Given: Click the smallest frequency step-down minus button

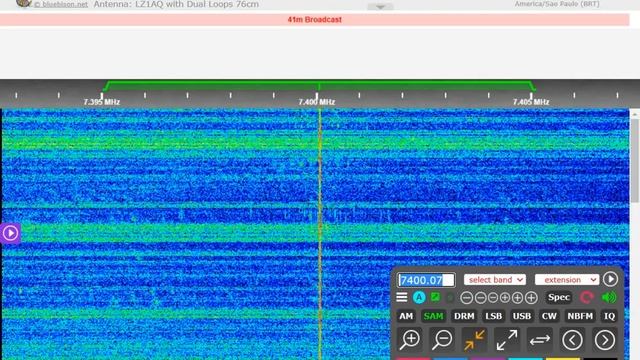Looking at the screenshot, I should [x=493, y=298].
